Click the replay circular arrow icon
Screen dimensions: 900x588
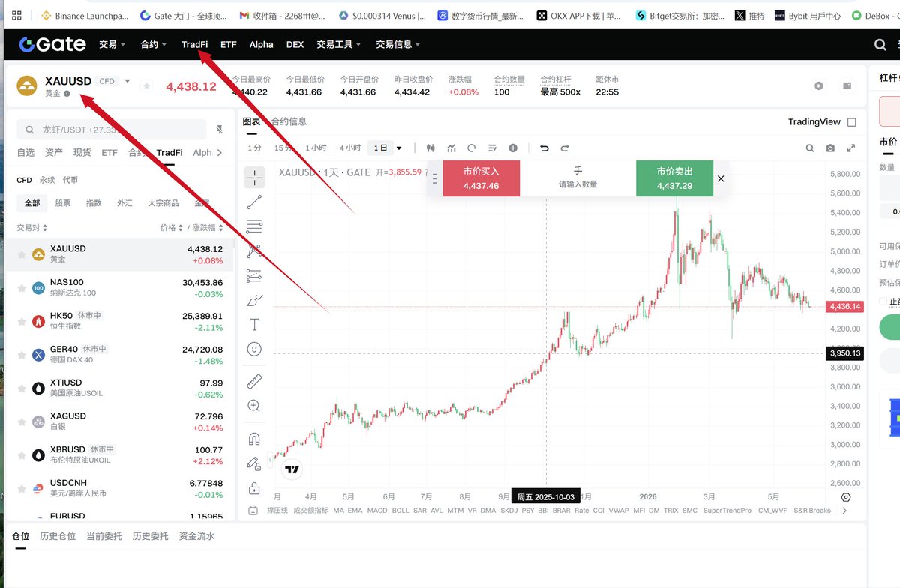pyautogui.click(x=472, y=148)
